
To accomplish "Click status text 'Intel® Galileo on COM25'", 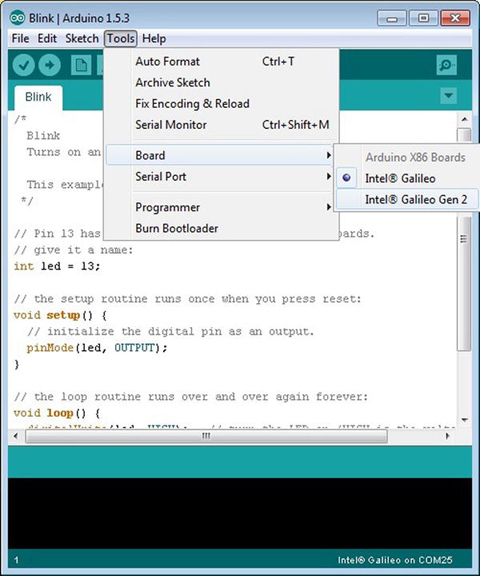I will coord(395,560).
